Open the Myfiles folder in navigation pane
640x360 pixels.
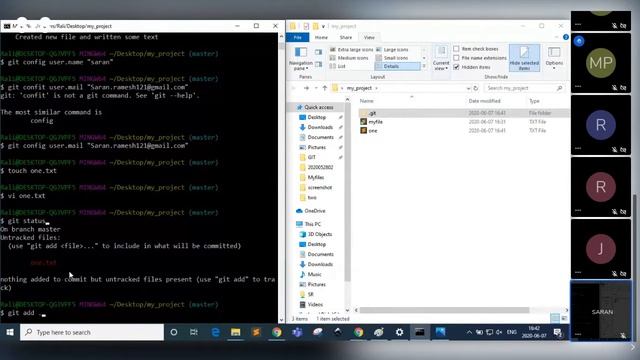[316, 178]
